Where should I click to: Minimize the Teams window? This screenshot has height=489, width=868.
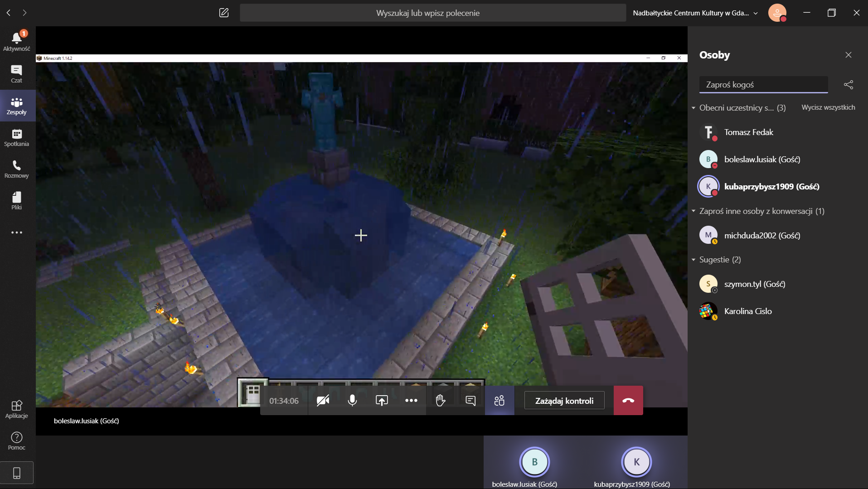coord(807,13)
